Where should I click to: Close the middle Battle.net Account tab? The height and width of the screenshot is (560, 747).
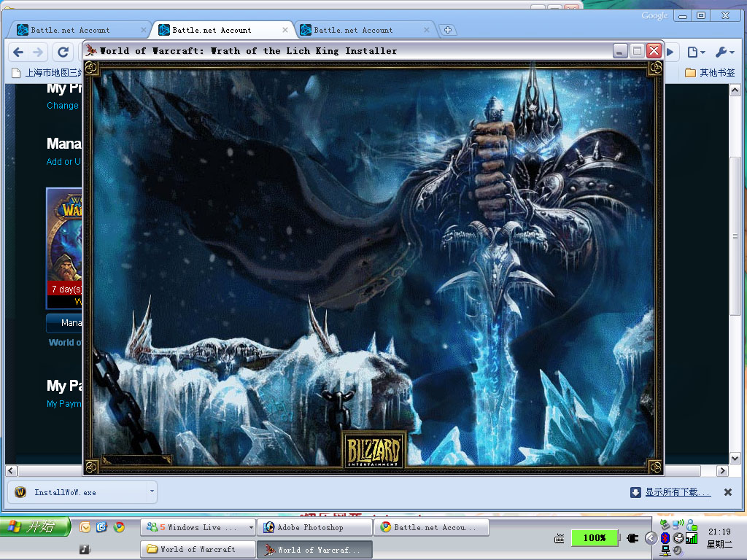285,30
